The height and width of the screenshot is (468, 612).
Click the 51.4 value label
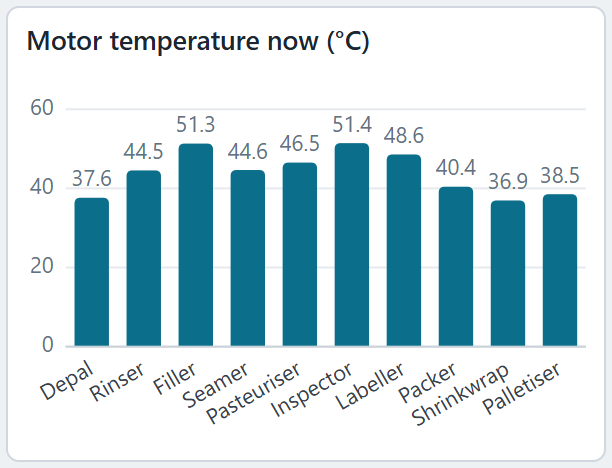[352, 125]
